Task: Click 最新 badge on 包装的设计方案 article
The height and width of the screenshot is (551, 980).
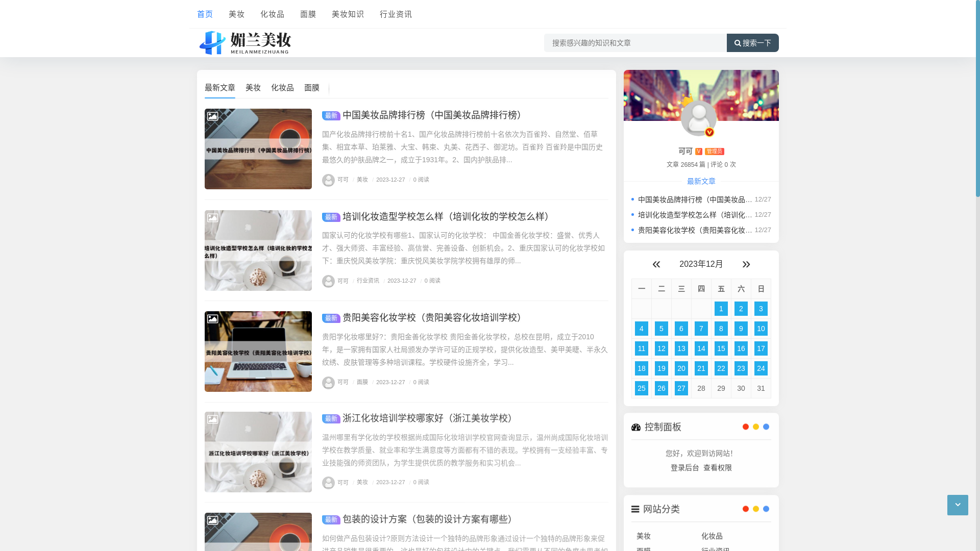Action: pyautogui.click(x=331, y=520)
